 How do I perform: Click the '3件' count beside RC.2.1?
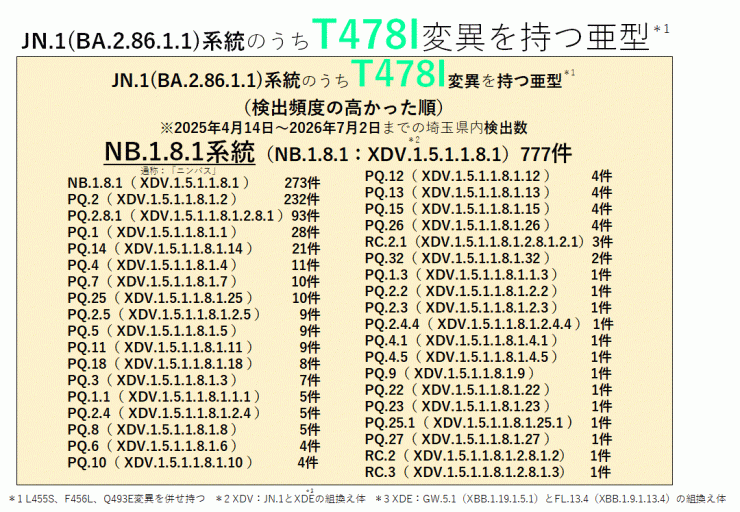(x=603, y=242)
